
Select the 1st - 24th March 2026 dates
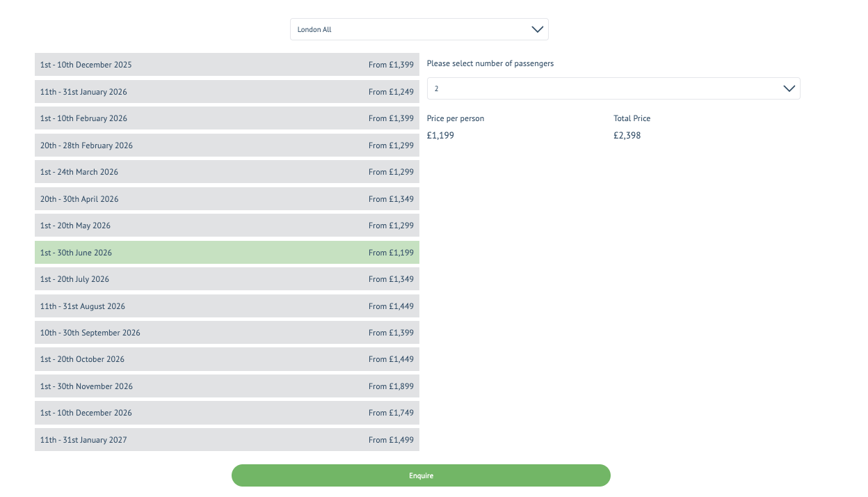pyautogui.click(x=227, y=172)
